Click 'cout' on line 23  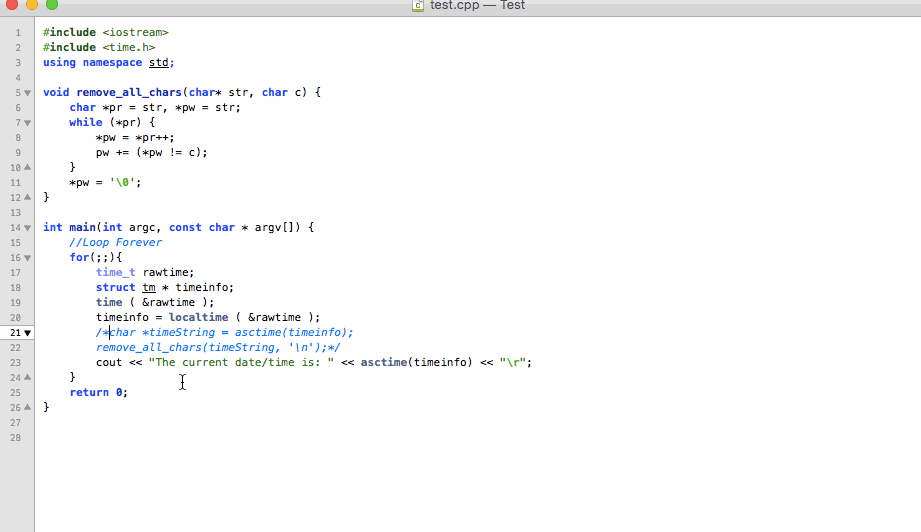109,362
